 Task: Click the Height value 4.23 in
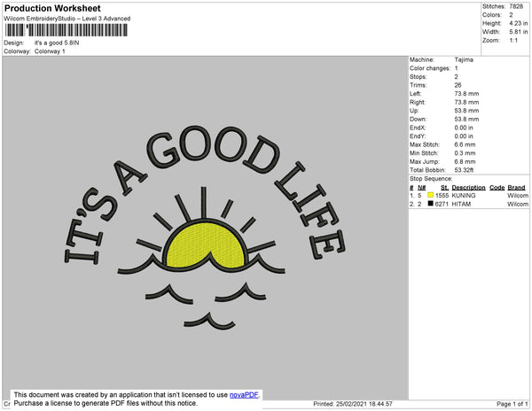tap(518, 23)
